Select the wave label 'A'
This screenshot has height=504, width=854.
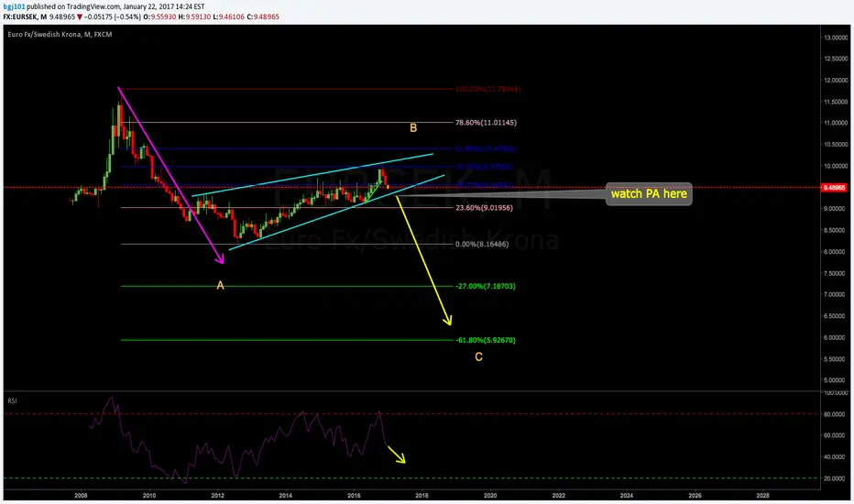220,285
